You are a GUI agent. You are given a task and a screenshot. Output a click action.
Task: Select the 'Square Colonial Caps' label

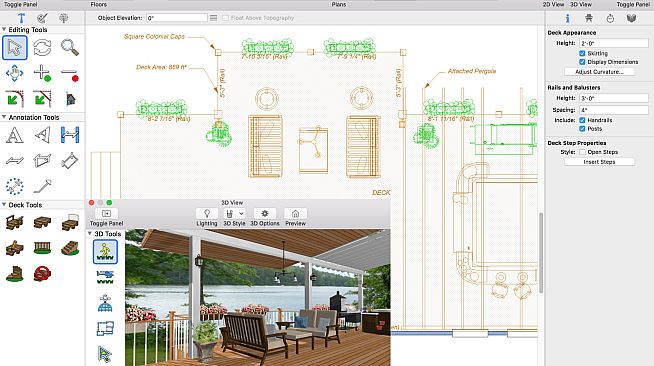pos(154,36)
